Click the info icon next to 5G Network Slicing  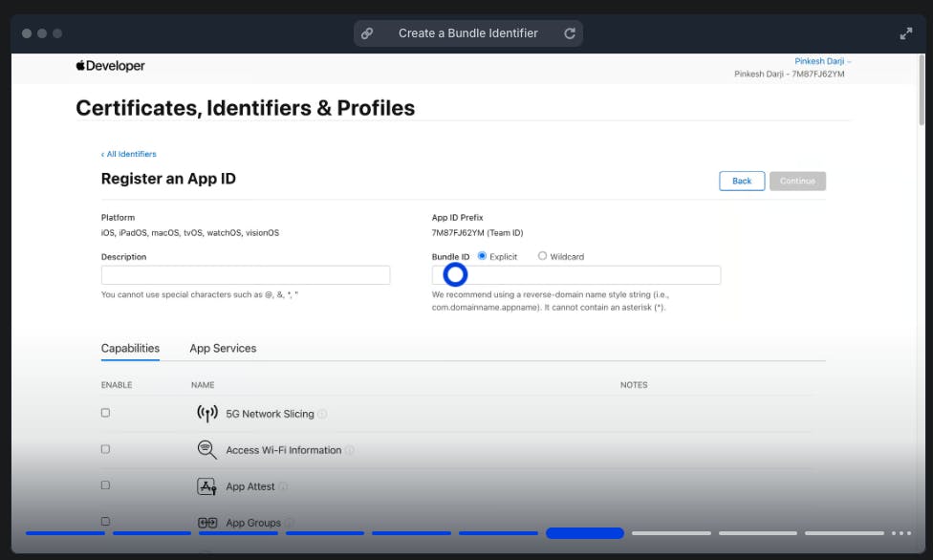[x=322, y=415]
